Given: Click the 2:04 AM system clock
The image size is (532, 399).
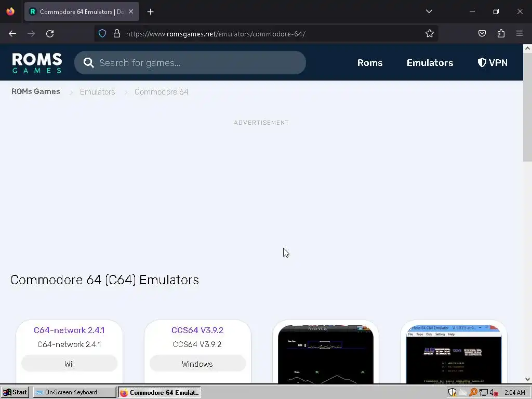Looking at the screenshot, I should click(515, 393).
